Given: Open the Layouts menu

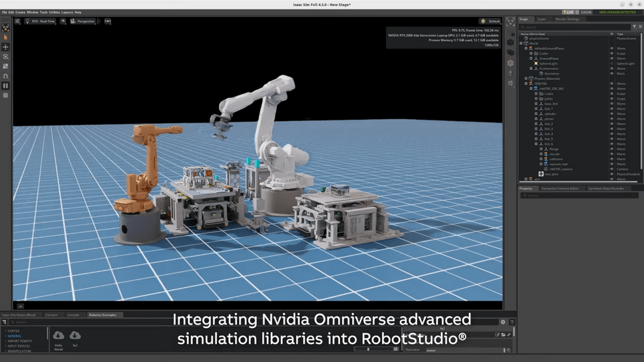Looking at the screenshot, I should [67, 13].
